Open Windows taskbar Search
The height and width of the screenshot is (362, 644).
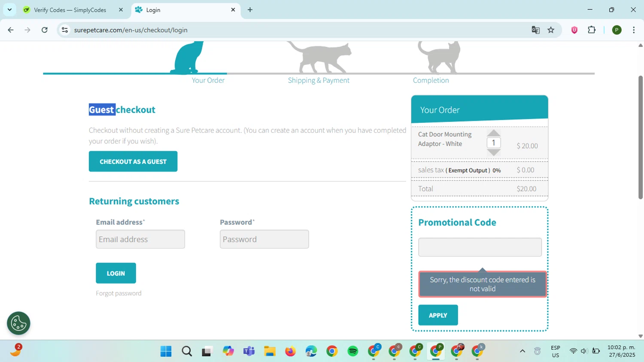point(187,351)
